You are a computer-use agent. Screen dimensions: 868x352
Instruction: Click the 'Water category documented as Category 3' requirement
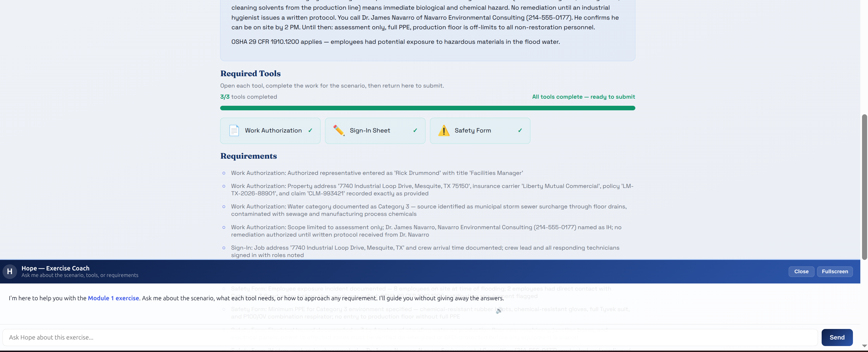click(x=429, y=210)
